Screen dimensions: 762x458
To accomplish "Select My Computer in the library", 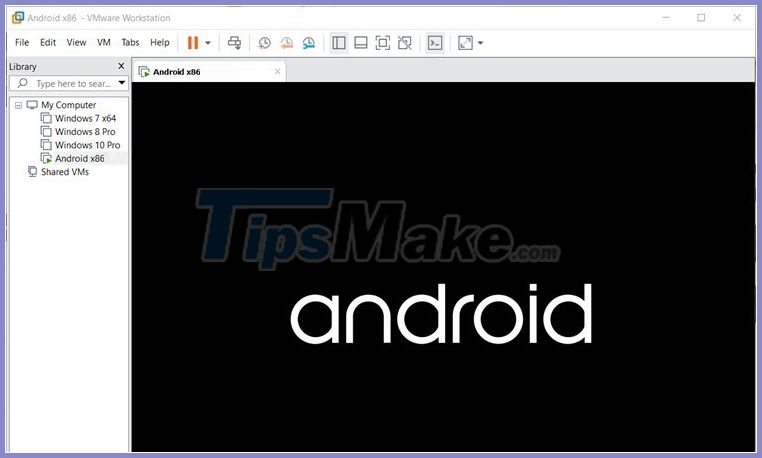I will (69, 105).
